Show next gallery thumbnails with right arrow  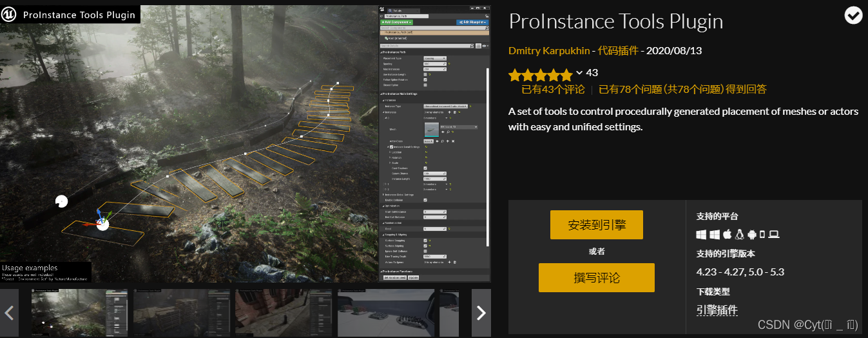pos(481,313)
